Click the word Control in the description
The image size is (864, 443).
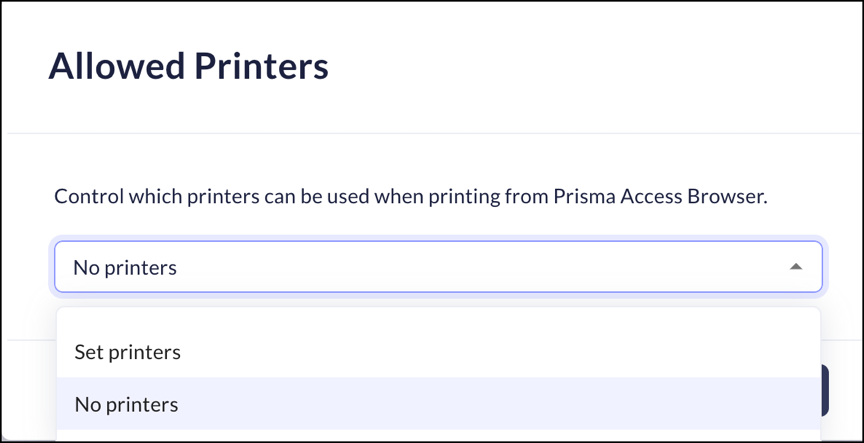[x=87, y=196]
